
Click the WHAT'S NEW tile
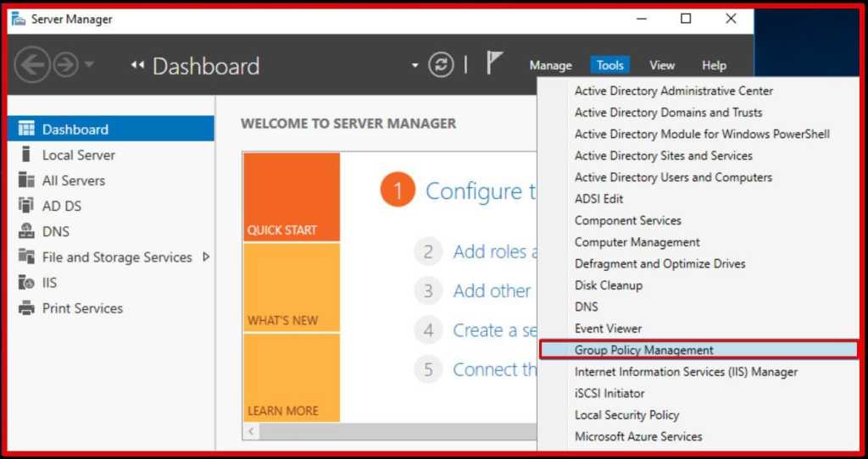(291, 287)
